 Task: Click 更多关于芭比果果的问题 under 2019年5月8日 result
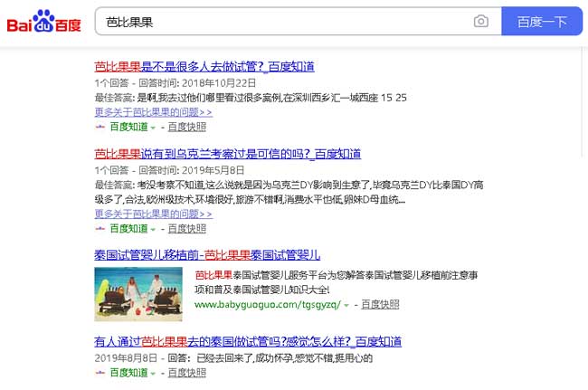point(154,214)
